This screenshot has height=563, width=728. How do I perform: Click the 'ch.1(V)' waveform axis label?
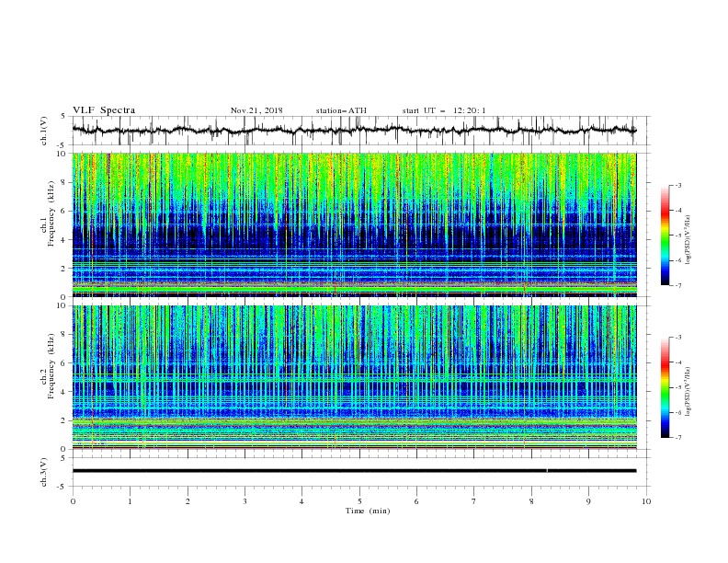(x=44, y=131)
